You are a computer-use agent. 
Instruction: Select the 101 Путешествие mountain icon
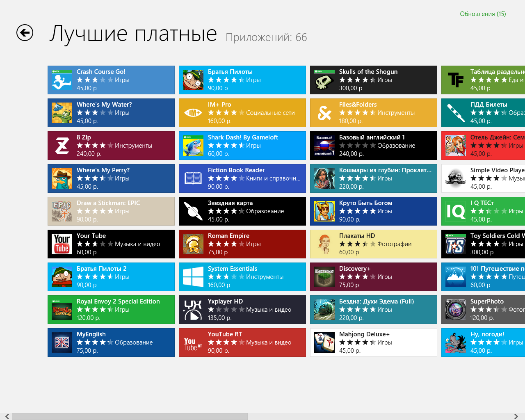456,277
